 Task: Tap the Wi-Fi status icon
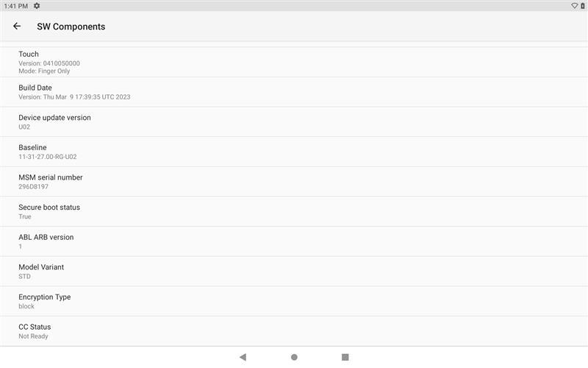point(574,6)
